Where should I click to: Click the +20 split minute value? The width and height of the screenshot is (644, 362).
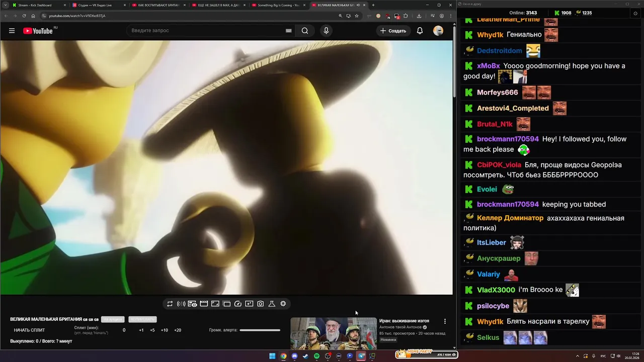[178, 330]
